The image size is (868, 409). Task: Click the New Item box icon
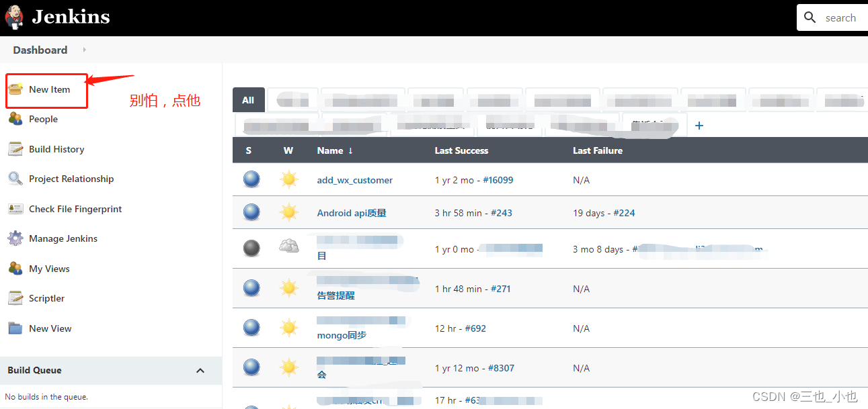[15, 89]
